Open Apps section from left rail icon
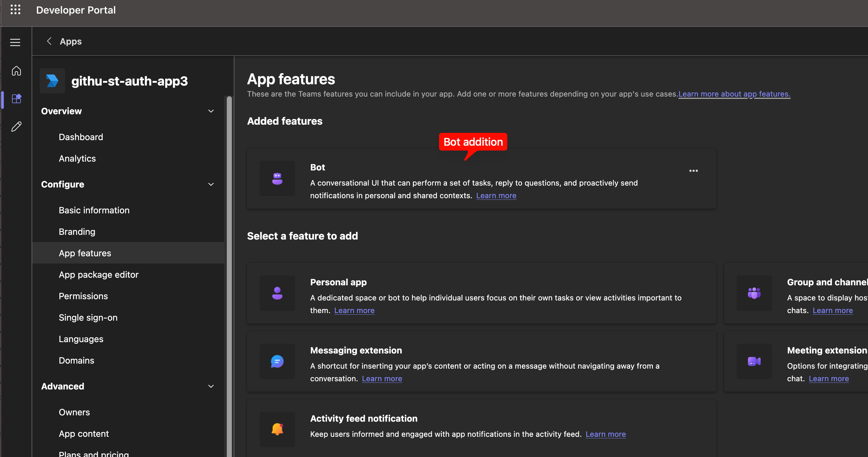 tap(16, 99)
